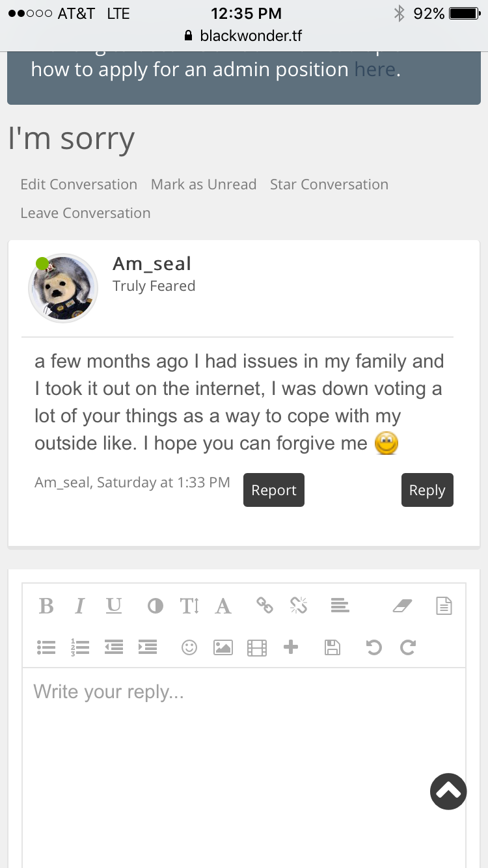Select the Star Conversation option
Viewport: 488px width, 868px height.
click(329, 184)
